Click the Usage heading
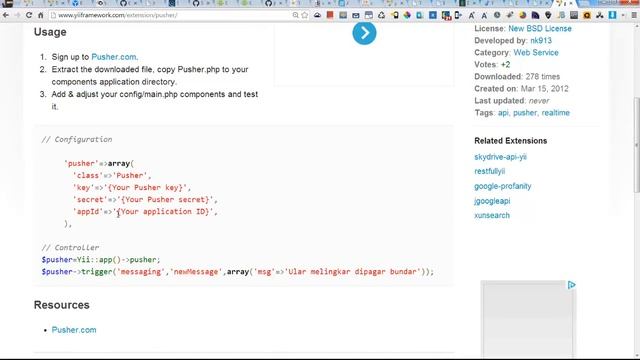The height and width of the screenshot is (360, 640). [x=50, y=32]
